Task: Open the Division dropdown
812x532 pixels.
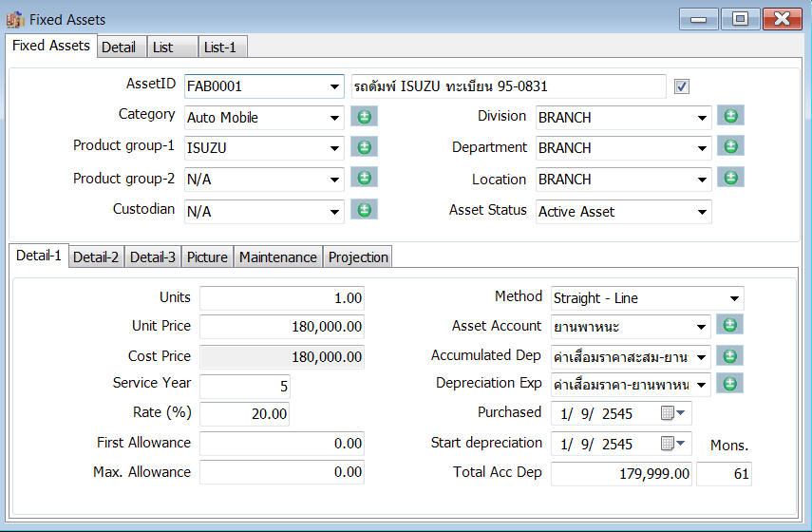Action: [702, 118]
